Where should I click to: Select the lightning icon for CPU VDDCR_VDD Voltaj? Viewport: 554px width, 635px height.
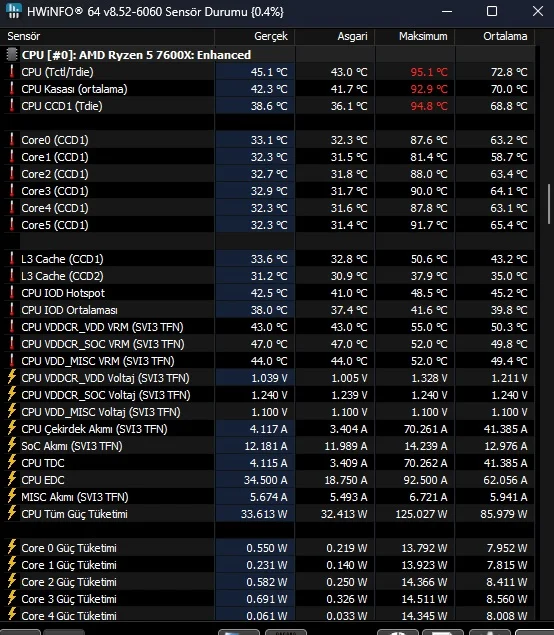click(x=12, y=378)
